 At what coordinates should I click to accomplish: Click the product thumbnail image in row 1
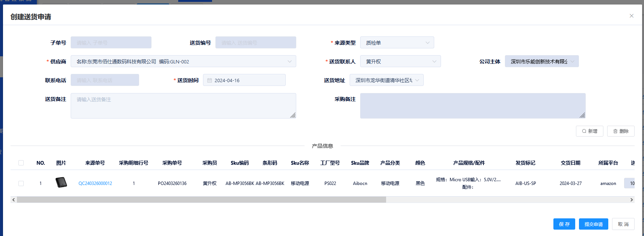[x=61, y=183]
